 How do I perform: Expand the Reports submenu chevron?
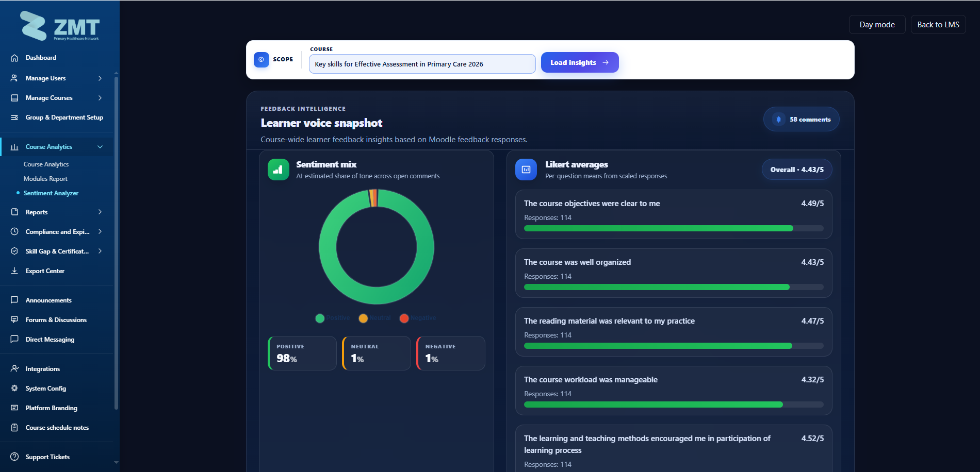click(x=100, y=212)
